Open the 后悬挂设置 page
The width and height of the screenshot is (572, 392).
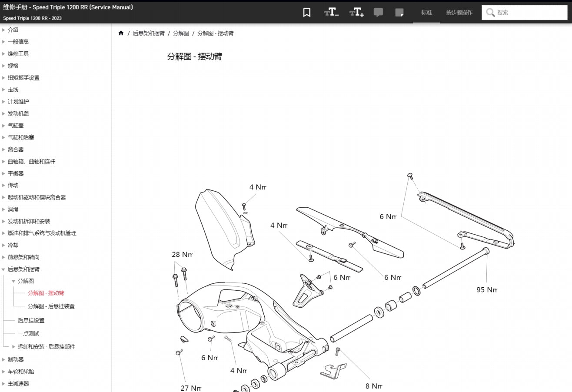pyautogui.click(x=30, y=320)
